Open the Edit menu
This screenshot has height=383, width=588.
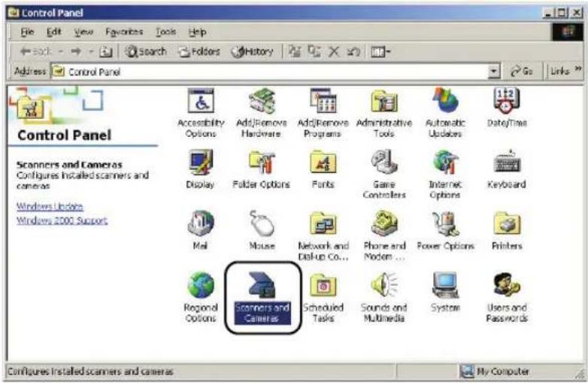pyautogui.click(x=53, y=32)
